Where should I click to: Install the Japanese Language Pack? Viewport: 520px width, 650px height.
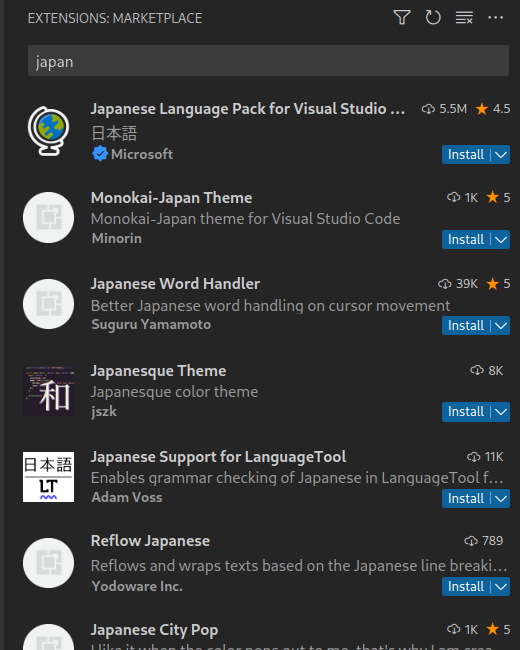click(466, 155)
